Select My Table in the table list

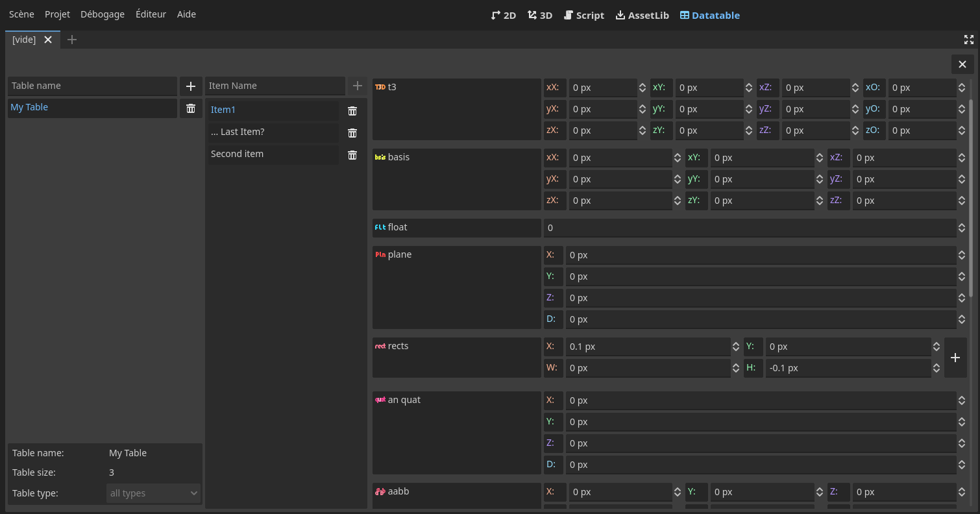(92, 108)
